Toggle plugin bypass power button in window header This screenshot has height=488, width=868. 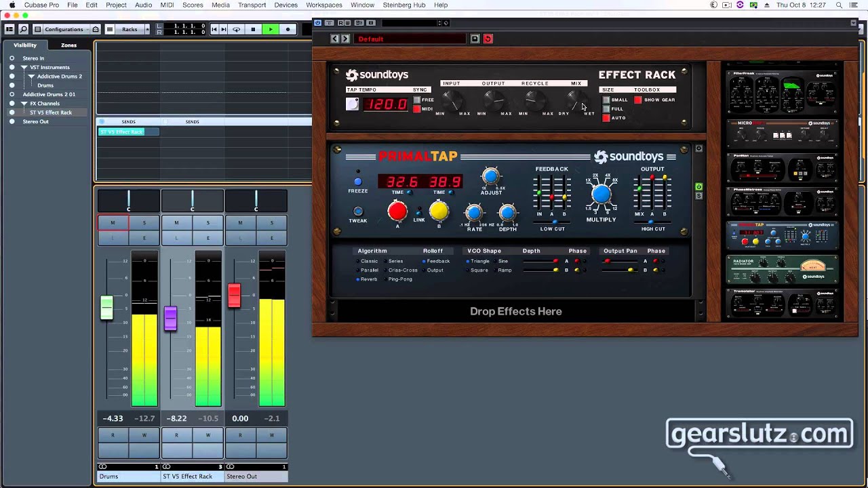(318, 23)
